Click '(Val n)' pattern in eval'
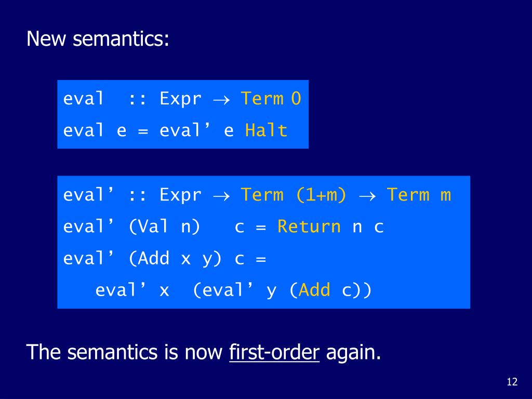 (x=165, y=227)
